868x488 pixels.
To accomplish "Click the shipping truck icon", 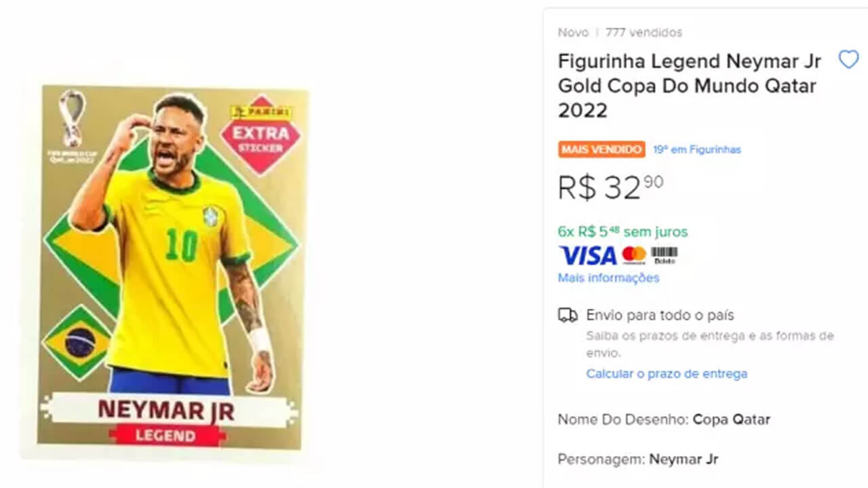I will 568,315.
